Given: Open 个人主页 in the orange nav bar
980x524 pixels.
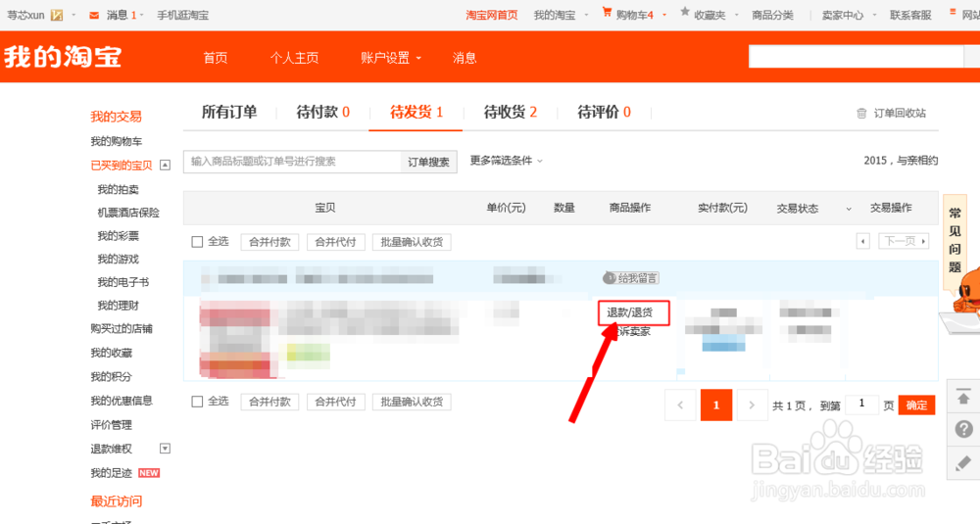Looking at the screenshot, I should point(294,58).
